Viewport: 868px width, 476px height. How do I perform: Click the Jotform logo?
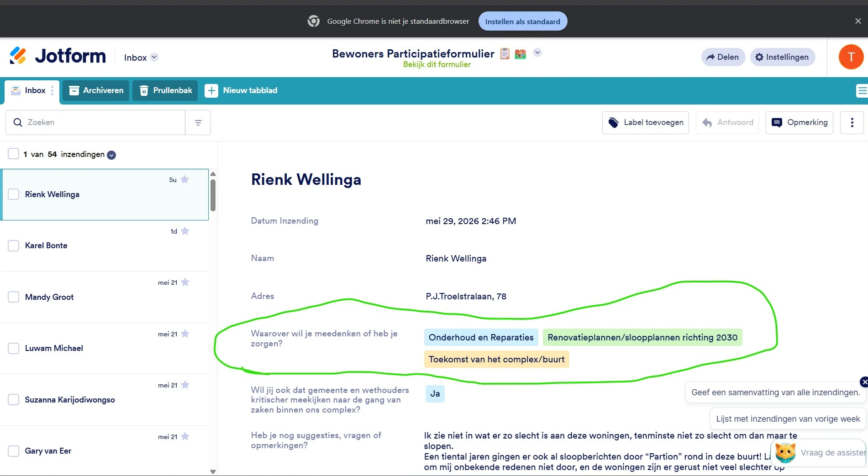coord(58,56)
